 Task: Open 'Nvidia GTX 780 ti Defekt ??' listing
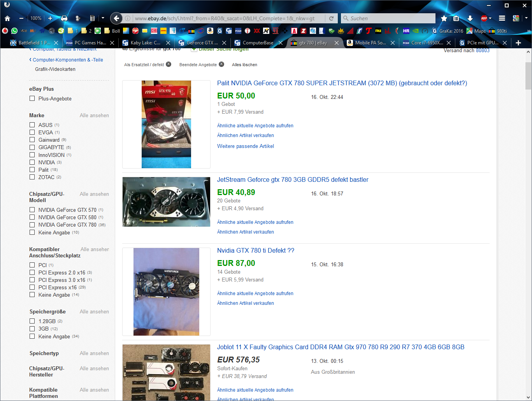(256, 250)
